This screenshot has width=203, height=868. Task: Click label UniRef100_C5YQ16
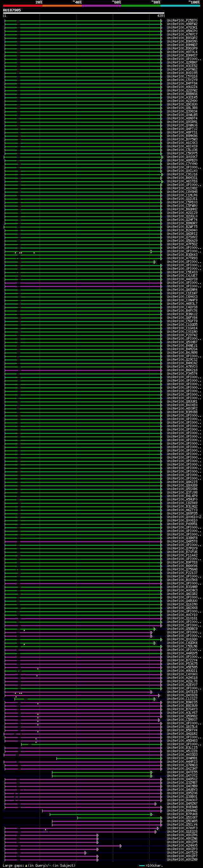pos(182,77)
